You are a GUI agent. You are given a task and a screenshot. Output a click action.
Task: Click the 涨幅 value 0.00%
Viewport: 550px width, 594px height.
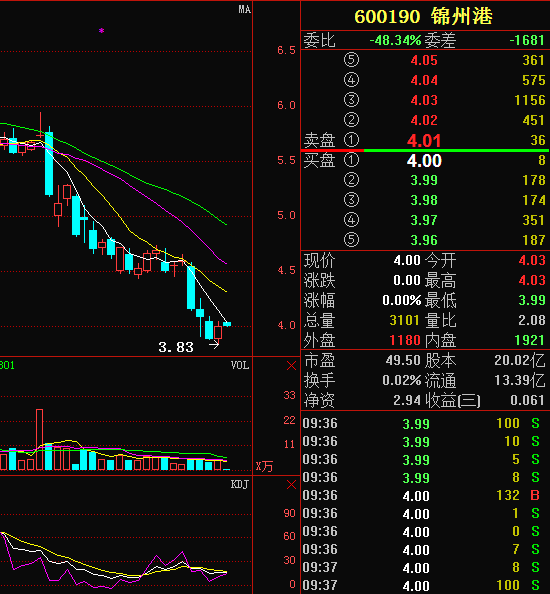coord(402,300)
